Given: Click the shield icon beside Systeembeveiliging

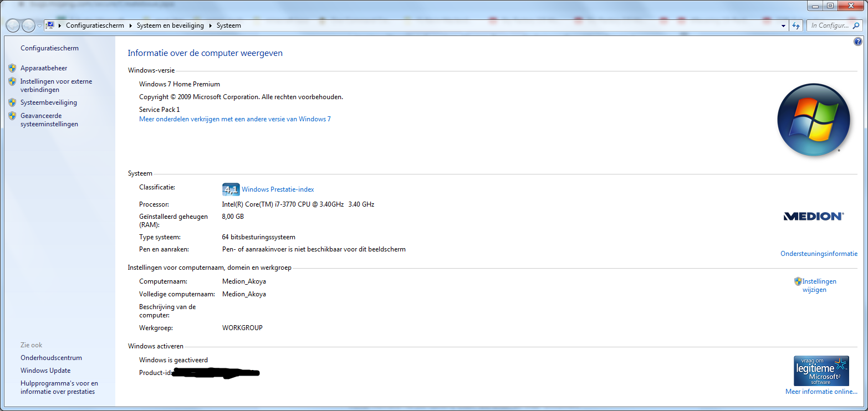Looking at the screenshot, I should 12,102.
